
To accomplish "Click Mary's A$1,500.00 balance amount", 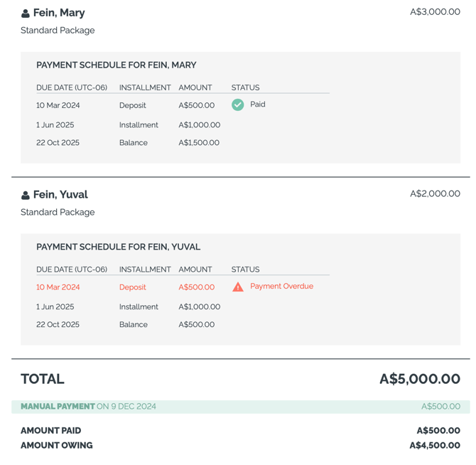I will point(199,143).
